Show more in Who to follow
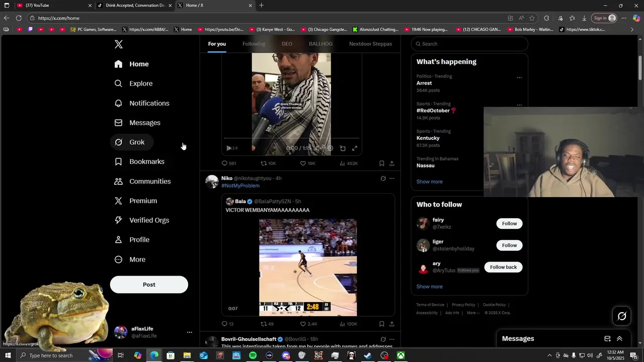644x362 pixels. 430,287
